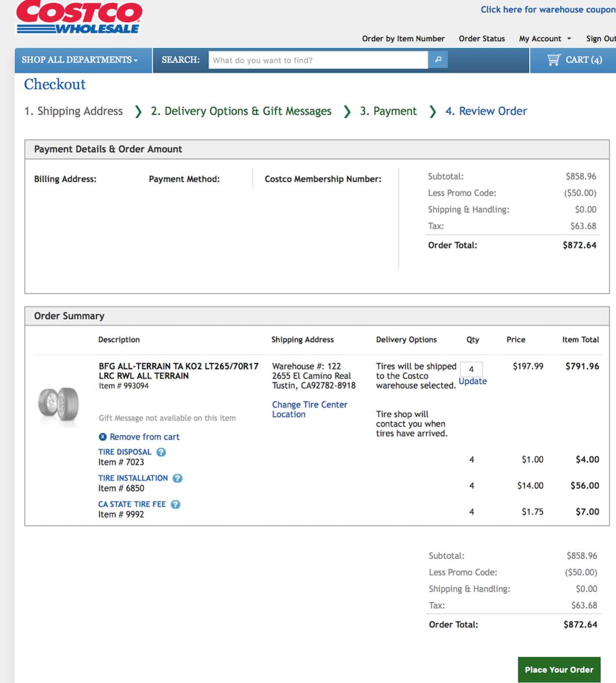Click the tire quantity input field

[x=471, y=369]
